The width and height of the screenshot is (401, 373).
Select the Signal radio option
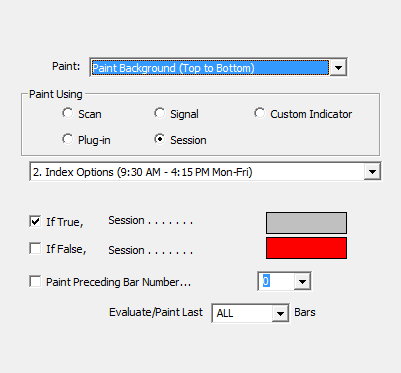click(x=160, y=113)
